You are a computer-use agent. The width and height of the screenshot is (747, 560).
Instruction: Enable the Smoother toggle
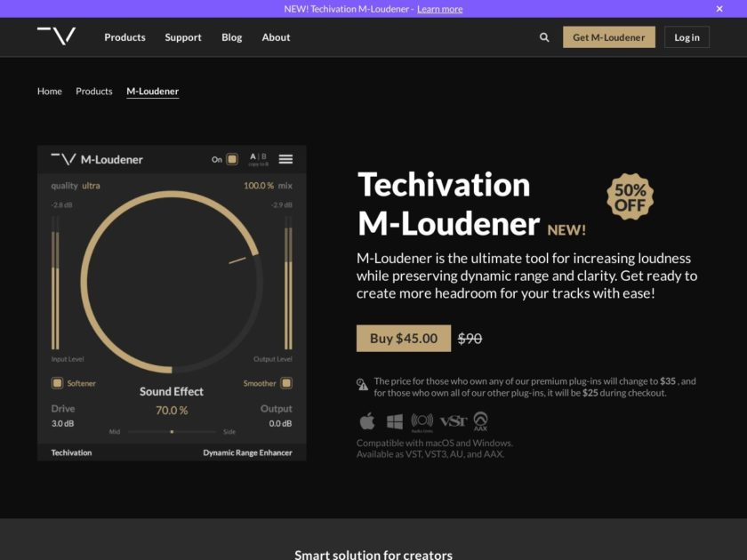[288, 383]
